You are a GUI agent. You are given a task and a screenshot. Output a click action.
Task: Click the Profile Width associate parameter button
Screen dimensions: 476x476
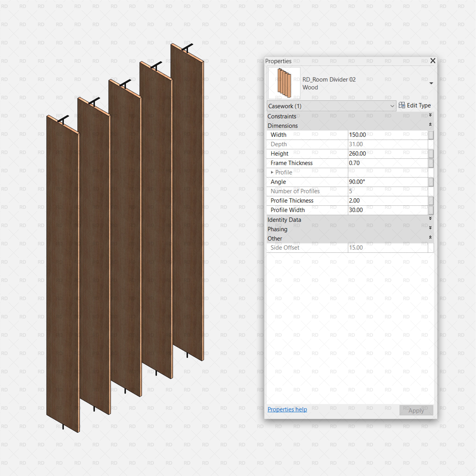431,210
